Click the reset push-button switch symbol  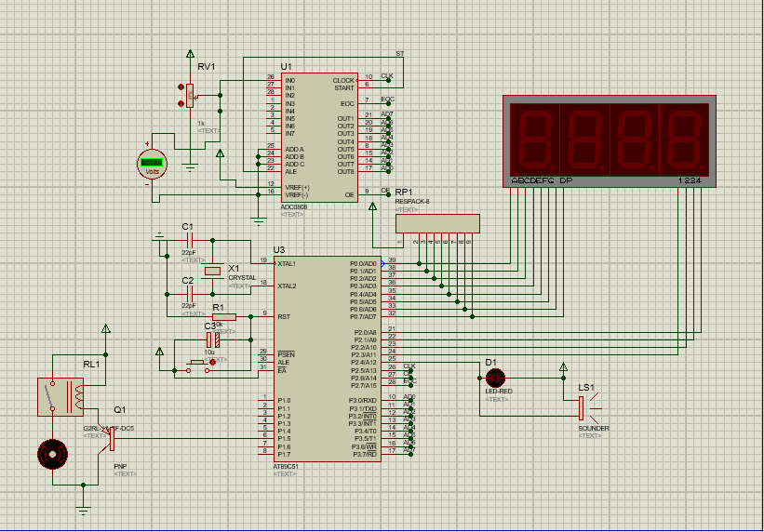198,366
